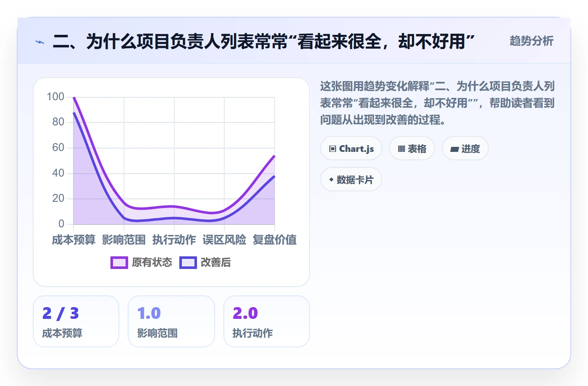Click the grid icon in the 表格 chip
The width and height of the screenshot is (588, 386).
click(x=402, y=149)
